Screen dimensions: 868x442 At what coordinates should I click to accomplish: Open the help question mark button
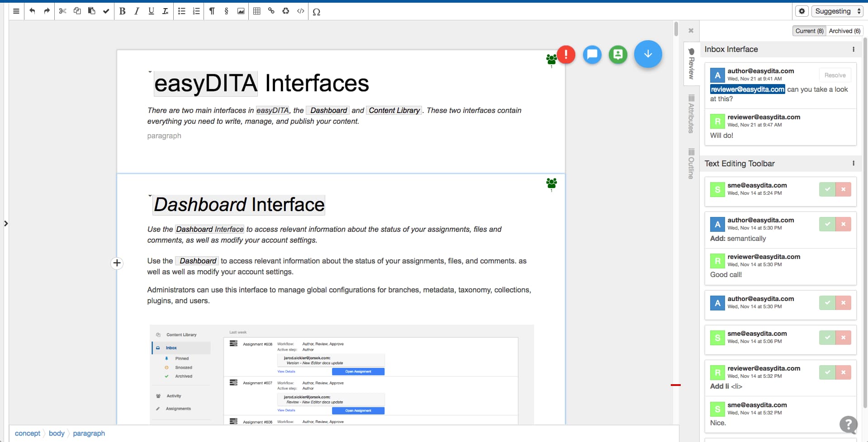coord(849,424)
